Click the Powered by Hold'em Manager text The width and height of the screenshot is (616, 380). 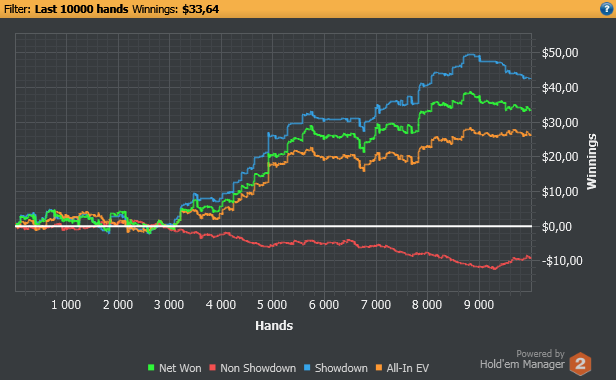tap(522, 360)
